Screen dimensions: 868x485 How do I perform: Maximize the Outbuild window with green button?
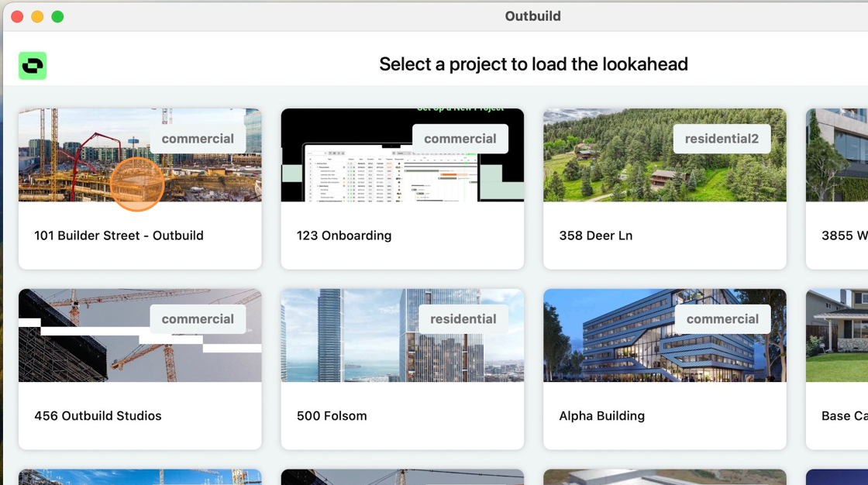pyautogui.click(x=57, y=16)
